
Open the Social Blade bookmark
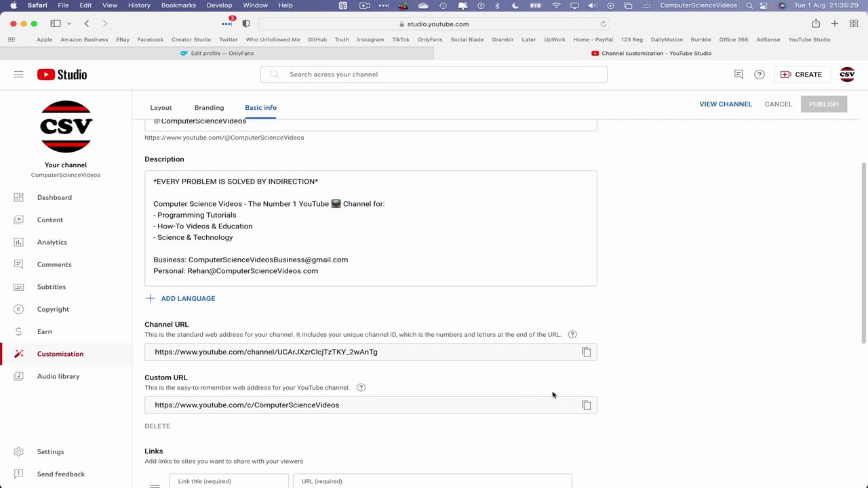click(467, 39)
